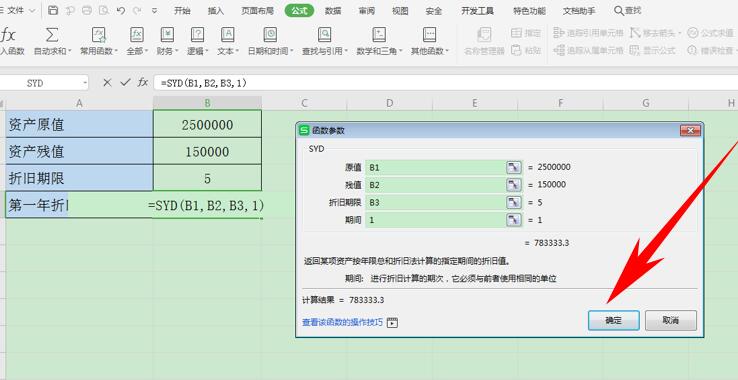Viewport: 738px width, 380px height.
Task: Click cell labeled 折旧期限
Action: [x=80, y=178]
